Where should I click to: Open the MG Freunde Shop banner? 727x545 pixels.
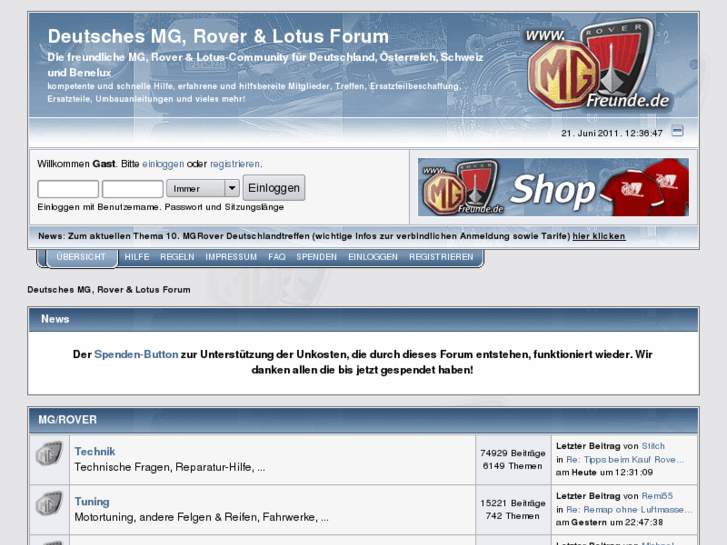553,187
